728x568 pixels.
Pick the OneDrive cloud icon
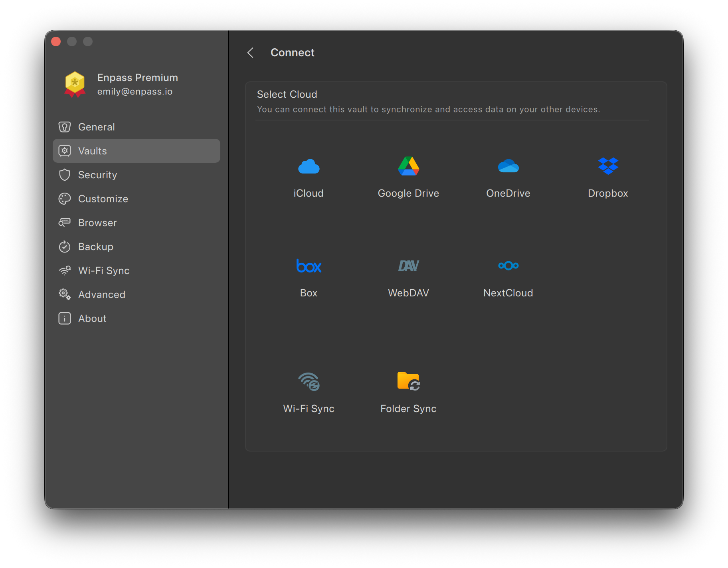coord(508,166)
